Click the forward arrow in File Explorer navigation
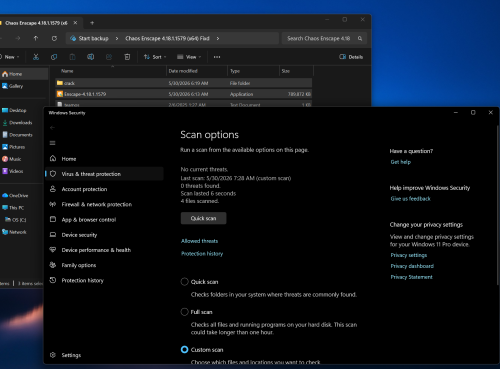Viewport: 500px width, 369px height. 18,38
